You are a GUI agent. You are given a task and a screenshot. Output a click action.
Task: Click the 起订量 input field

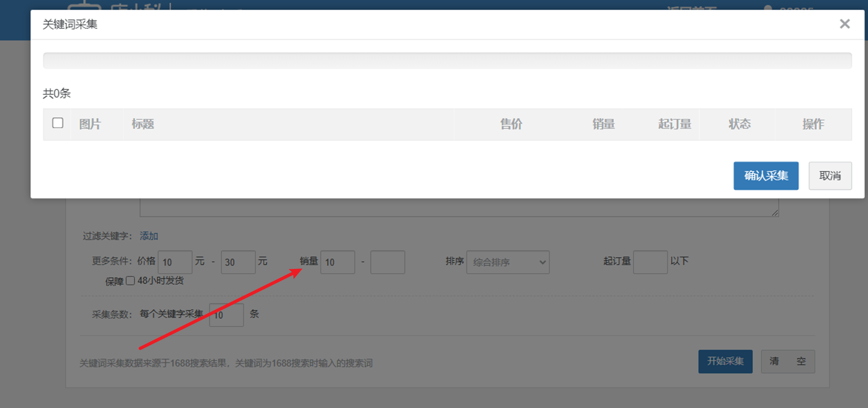(x=650, y=262)
